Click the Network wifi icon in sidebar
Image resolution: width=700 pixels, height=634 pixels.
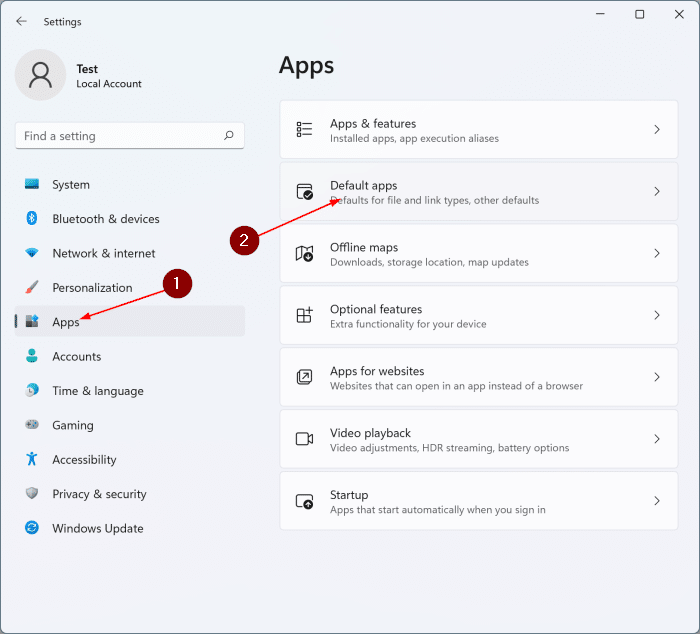pyautogui.click(x=32, y=253)
